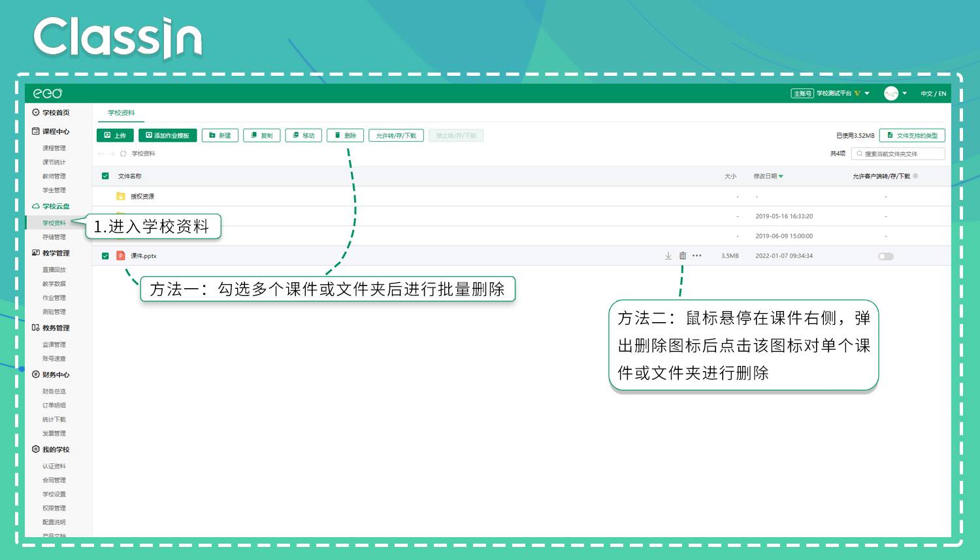980x560 pixels.
Task: Click the 删除 button in toolbar
Action: pos(346,135)
